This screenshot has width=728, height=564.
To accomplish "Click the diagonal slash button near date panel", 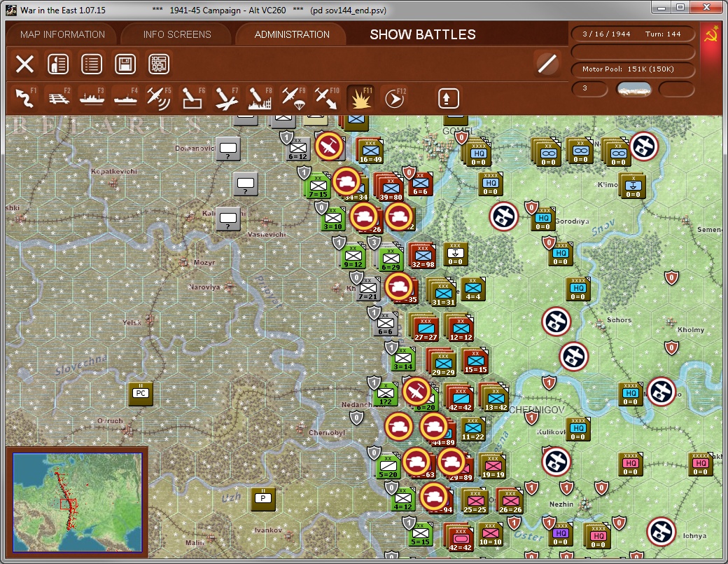I will point(547,64).
